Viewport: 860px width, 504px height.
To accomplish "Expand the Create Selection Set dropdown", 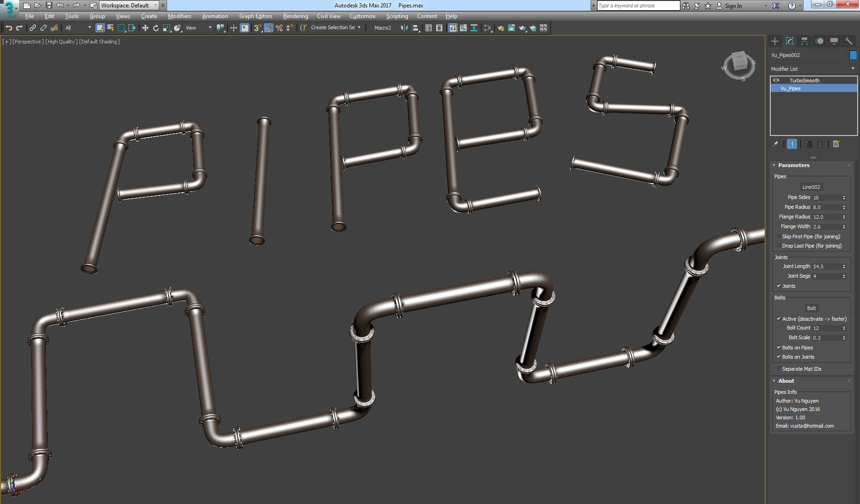I will coord(359,28).
